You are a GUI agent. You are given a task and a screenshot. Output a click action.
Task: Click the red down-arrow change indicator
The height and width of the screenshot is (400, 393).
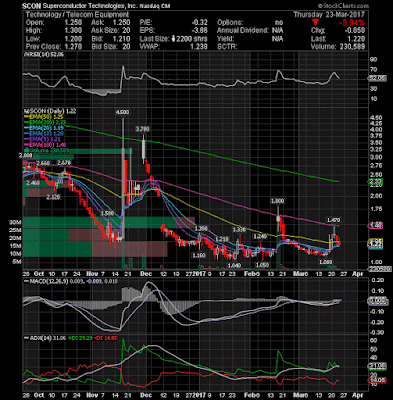(316, 23)
